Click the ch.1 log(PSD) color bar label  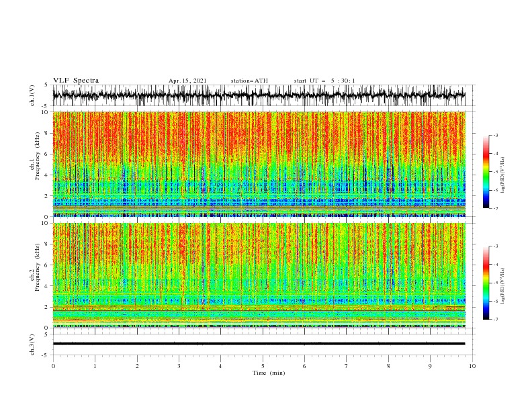[502, 175]
